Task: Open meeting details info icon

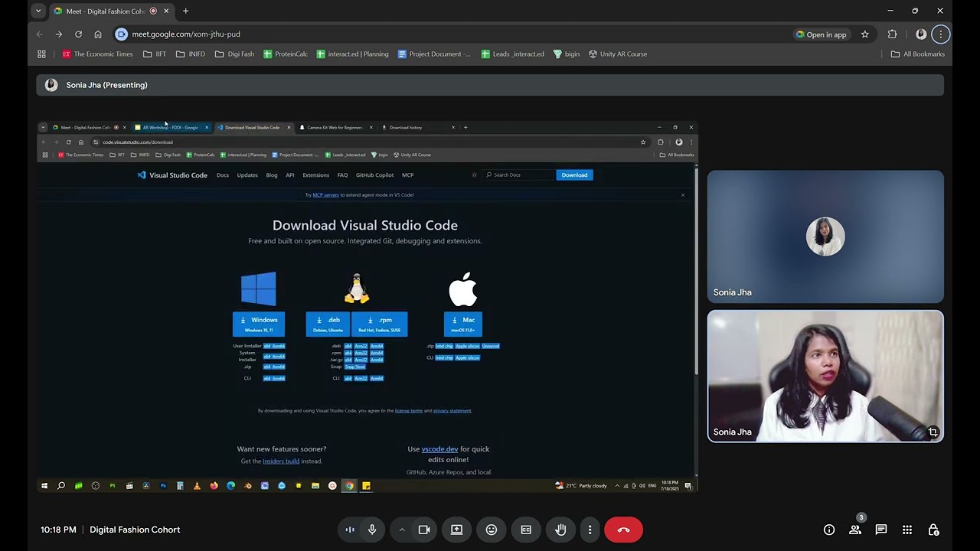Action: tap(829, 530)
